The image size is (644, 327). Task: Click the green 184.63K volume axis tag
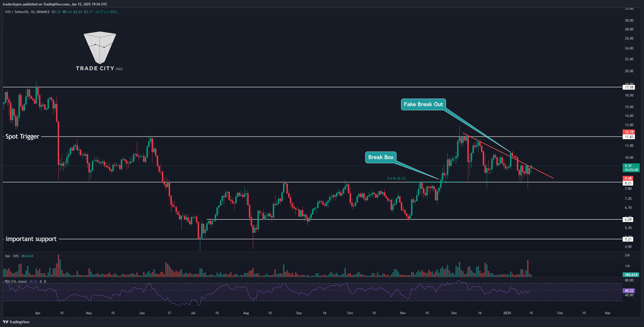pyautogui.click(x=631, y=275)
